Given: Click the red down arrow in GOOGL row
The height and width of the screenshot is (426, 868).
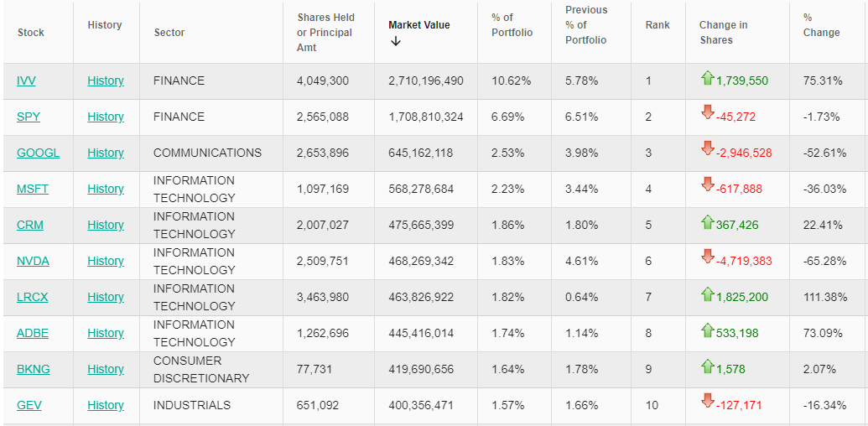Looking at the screenshot, I should point(707,149).
